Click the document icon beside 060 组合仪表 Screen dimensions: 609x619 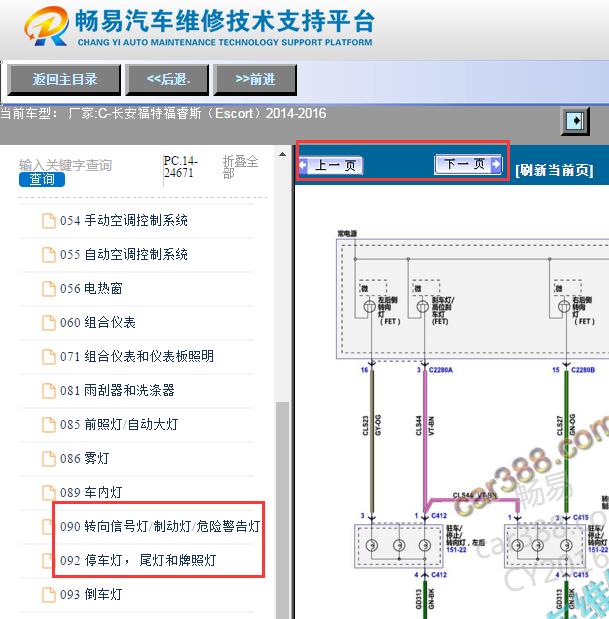coord(49,323)
